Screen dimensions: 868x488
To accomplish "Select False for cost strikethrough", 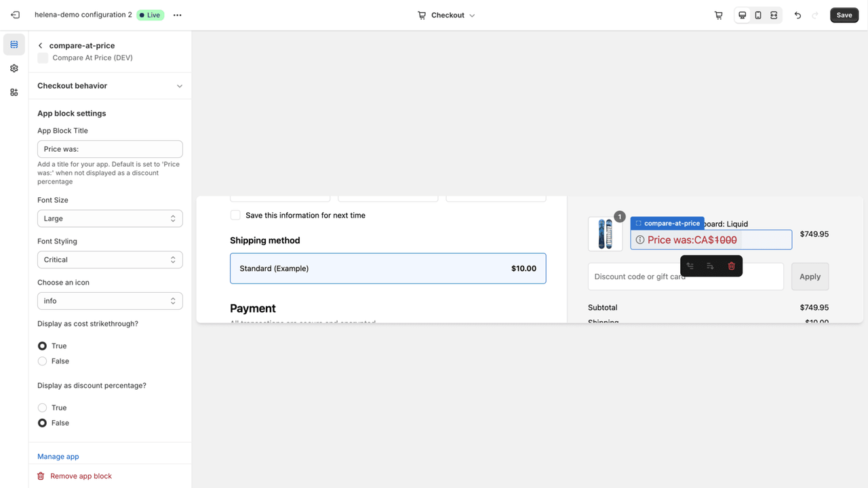I will tap(42, 361).
